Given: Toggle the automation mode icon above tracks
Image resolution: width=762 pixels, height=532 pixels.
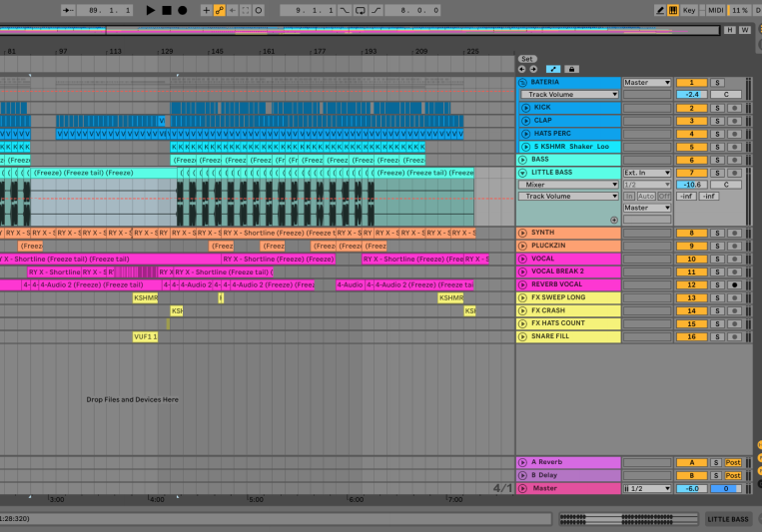Looking at the screenshot, I should [x=553, y=70].
